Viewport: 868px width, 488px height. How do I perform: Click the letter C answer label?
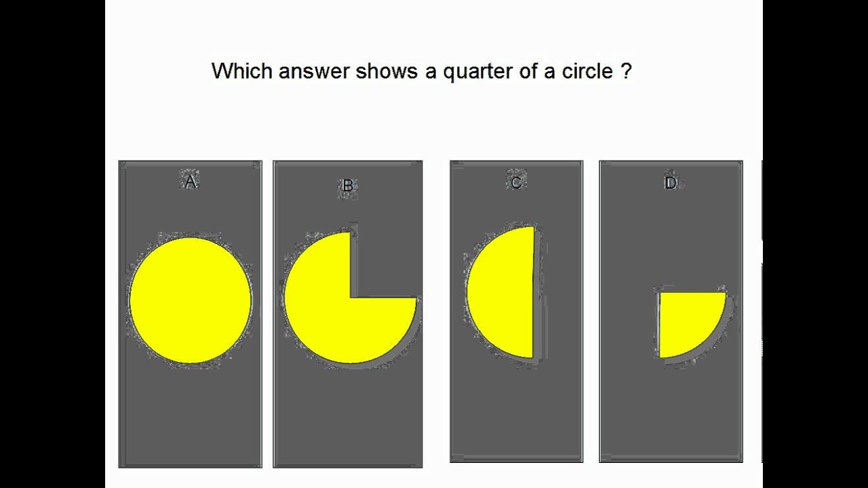pyautogui.click(x=516, y=182)
